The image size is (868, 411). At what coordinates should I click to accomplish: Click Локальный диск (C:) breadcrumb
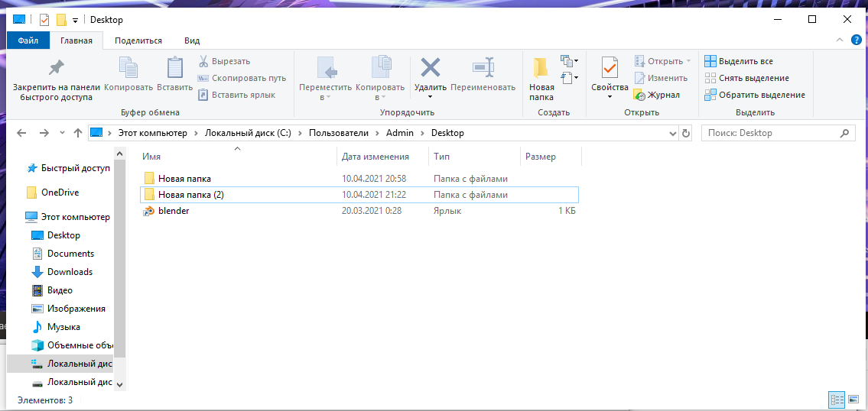[x=248, y=134]
